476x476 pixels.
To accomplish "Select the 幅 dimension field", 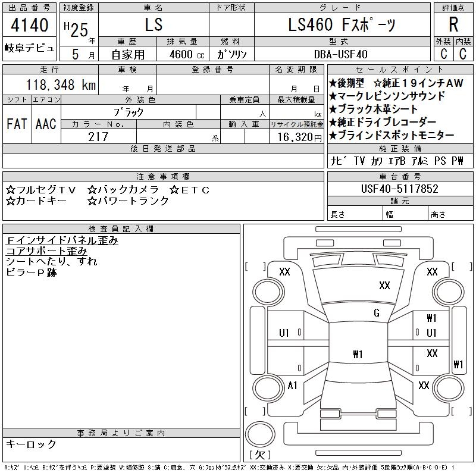I will [x=405, y=214].
